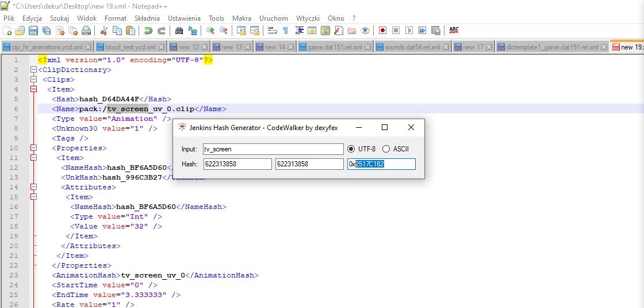Click the hex hash field 2517C182

381,164
